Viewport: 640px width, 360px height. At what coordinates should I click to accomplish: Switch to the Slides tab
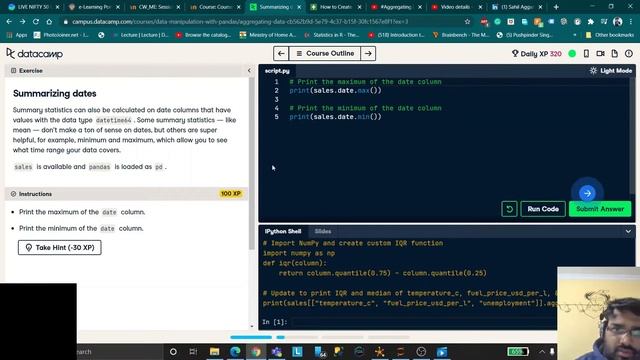(322, 231)
